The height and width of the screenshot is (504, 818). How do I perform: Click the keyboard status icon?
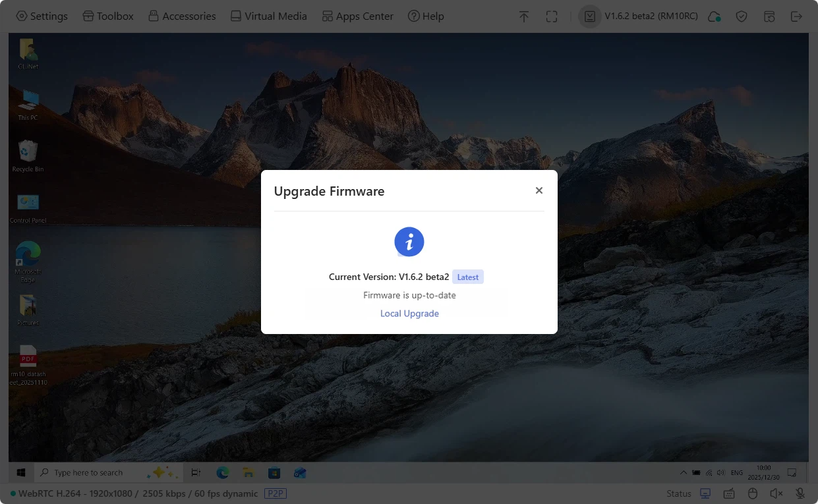click(729, 493)
